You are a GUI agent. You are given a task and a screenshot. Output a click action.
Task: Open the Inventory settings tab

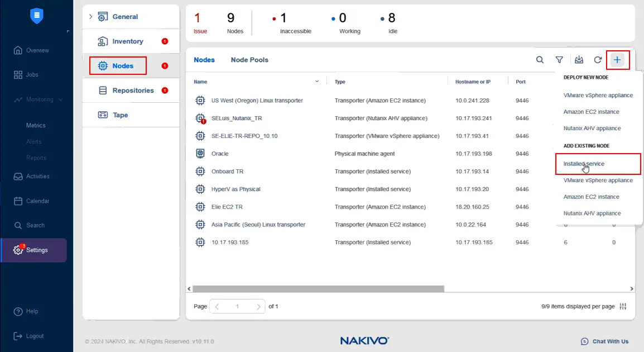click(127, 41)
